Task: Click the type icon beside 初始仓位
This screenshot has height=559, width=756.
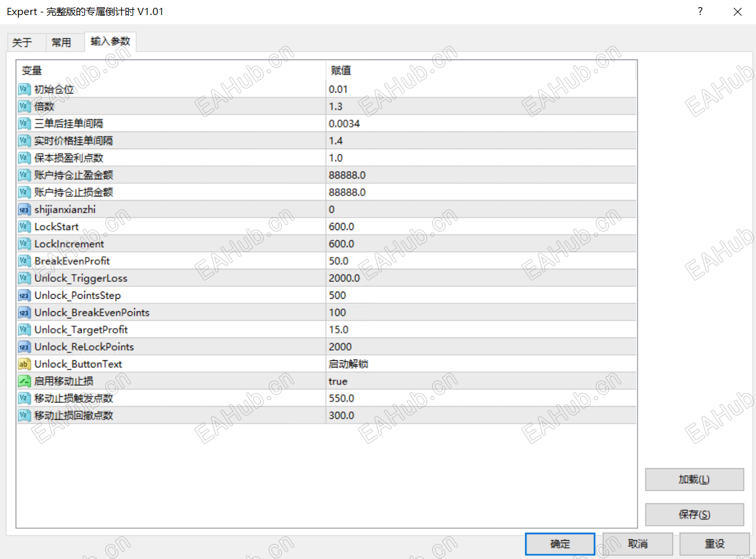Action: (x=24, y=89)
